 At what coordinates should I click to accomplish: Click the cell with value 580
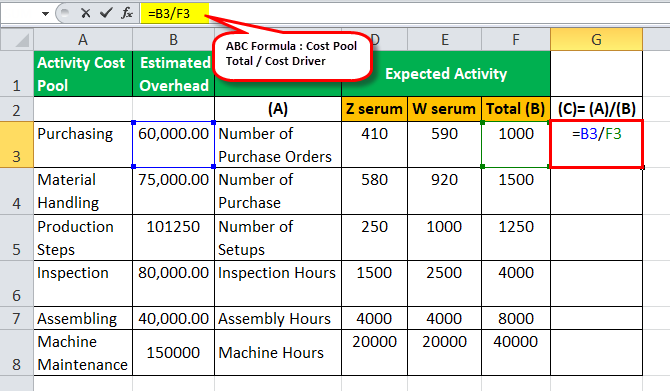[374, 191]
